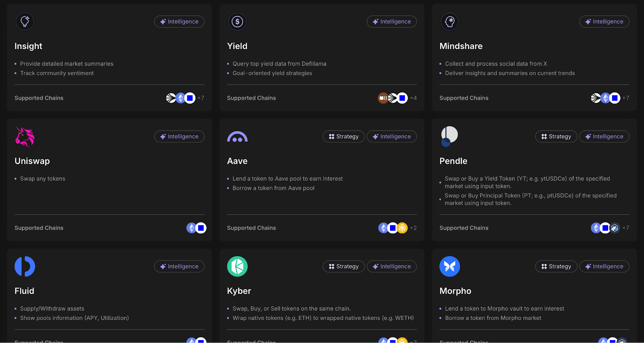Viewport: 644px width, 343px height.
Task: Click the Aave ghost logo
Action: [237, 137]
